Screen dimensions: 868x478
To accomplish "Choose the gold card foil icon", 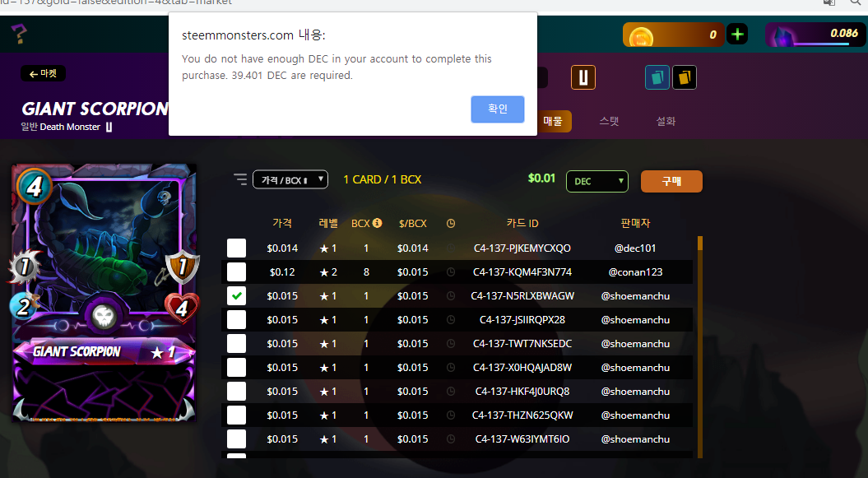I will pyautogui.click(x=685, y=77).
